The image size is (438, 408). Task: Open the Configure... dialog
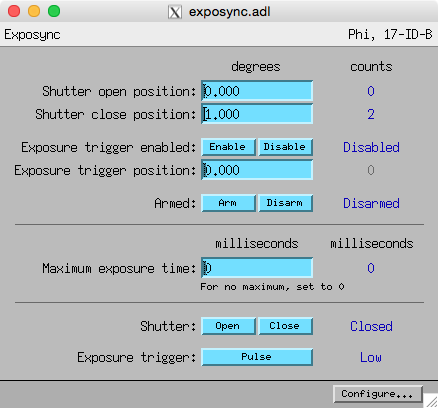click(378, 394)
